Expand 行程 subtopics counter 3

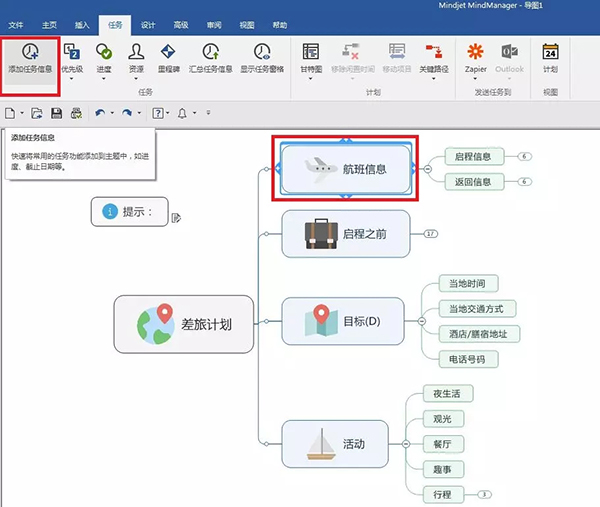point(484,495)
